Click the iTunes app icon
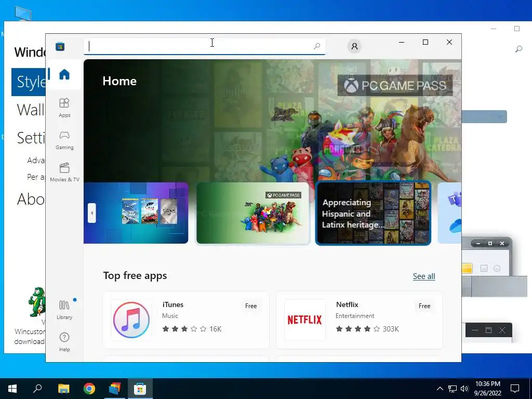The image size is (532, 399). click(131, 320)
